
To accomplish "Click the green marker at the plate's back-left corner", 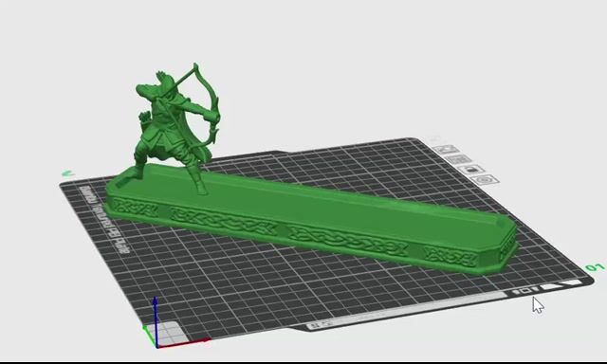I will coord(67,173).
